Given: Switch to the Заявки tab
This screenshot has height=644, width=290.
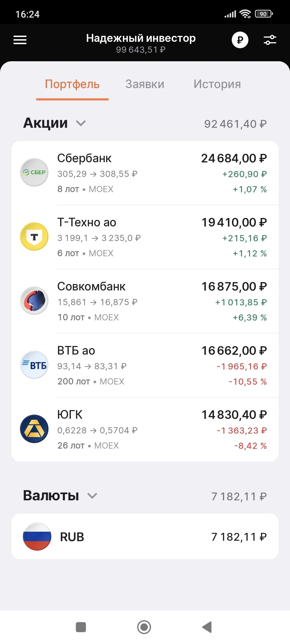Looking at the screenshot, I should click(145, 84).
